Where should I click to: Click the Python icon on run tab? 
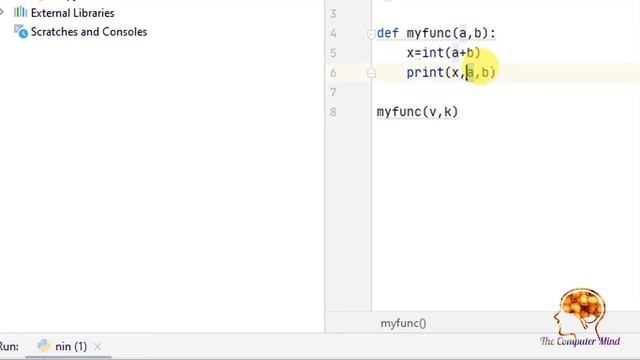44,346
